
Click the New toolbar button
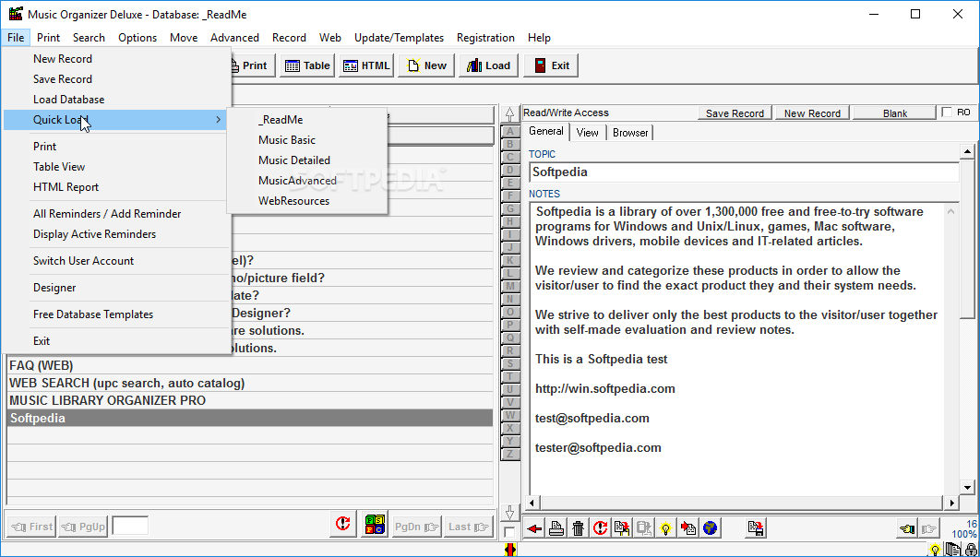426,65
